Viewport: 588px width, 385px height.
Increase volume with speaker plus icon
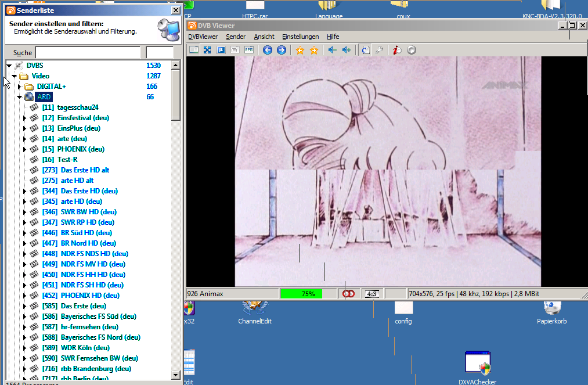[x=346, y=50]
